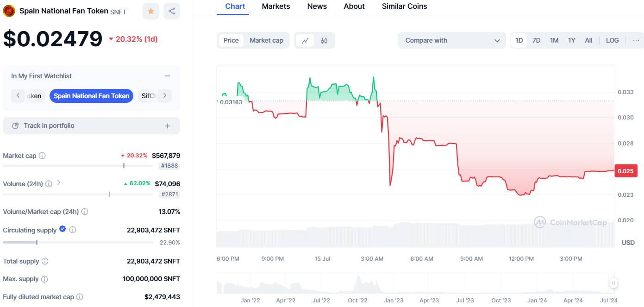Select 1M time range
Screen dimensions: 644x307
point(554,40)
